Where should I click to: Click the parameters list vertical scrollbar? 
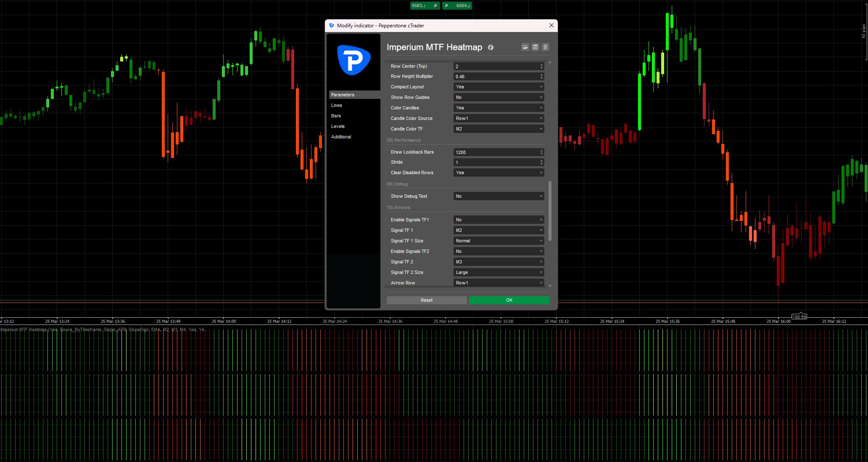pos(550,210)
